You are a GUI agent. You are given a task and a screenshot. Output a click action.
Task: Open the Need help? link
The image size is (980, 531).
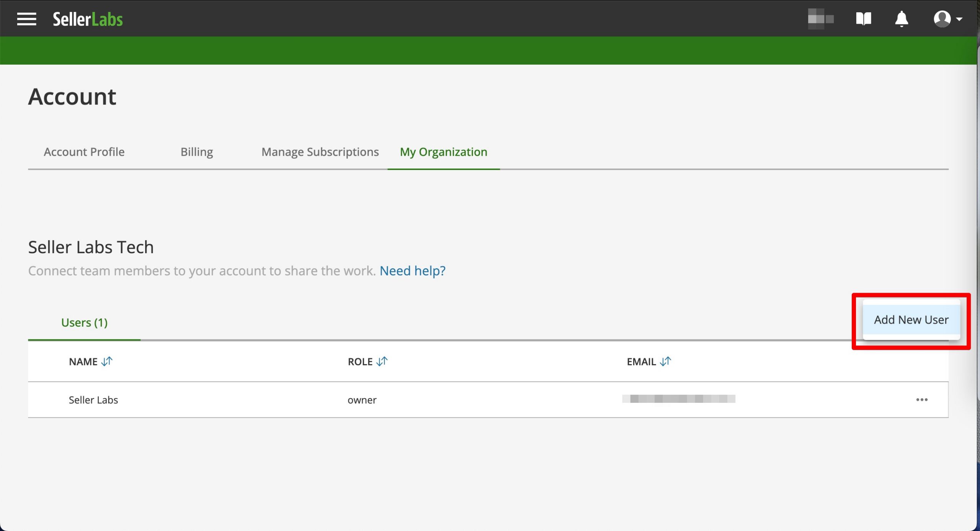[x=412, y=271]
